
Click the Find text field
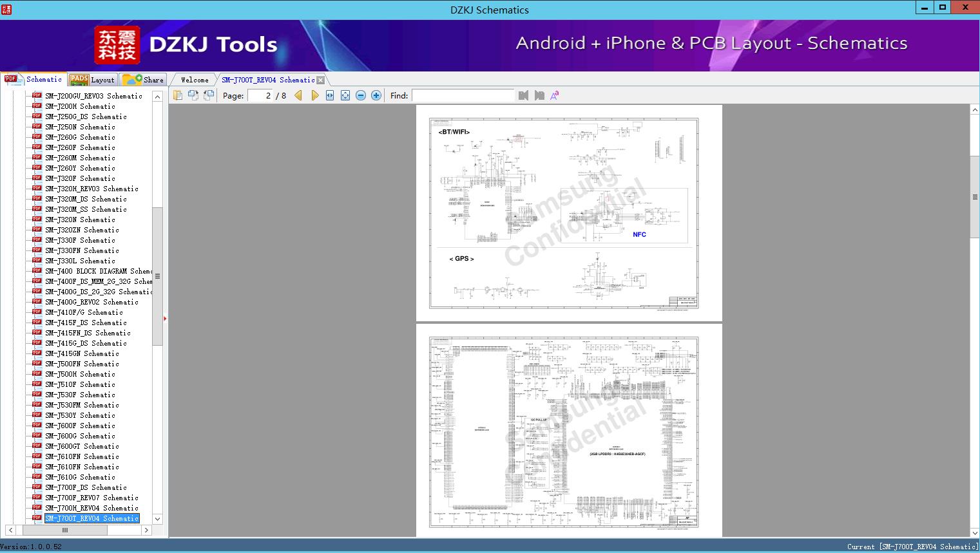(463, 95)
